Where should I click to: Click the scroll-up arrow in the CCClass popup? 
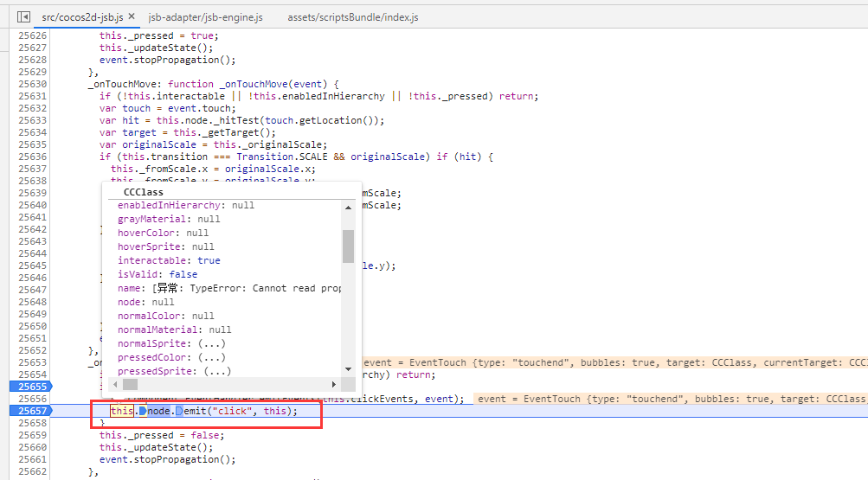tap(348, 208)
